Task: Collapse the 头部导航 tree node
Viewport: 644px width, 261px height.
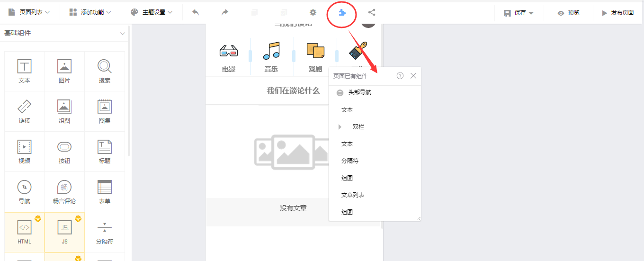Action: click(x=340, y=93)
